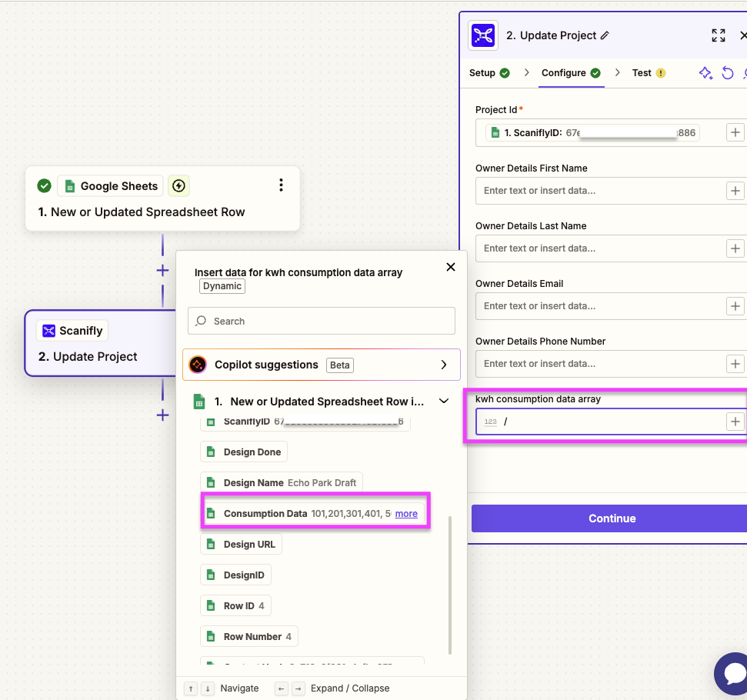The height and width of the screenshot is (700, 747).
Task: Click right arrow Expand / Collapse key hint
Action: click(298, 688)
